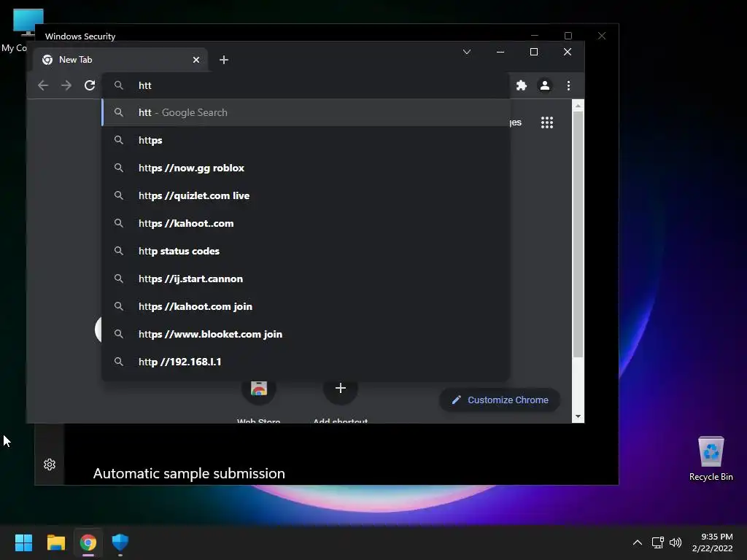Screen dimensions: 747x560
Task: Click Chrome's vertical scrollbar thumb
Action: click(x=578, y=234)
